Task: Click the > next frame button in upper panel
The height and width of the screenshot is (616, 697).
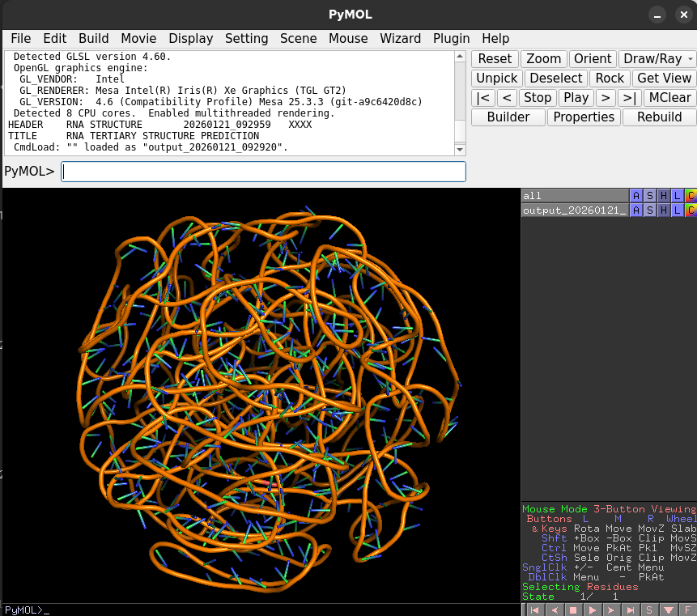Action: coord(606,98)
